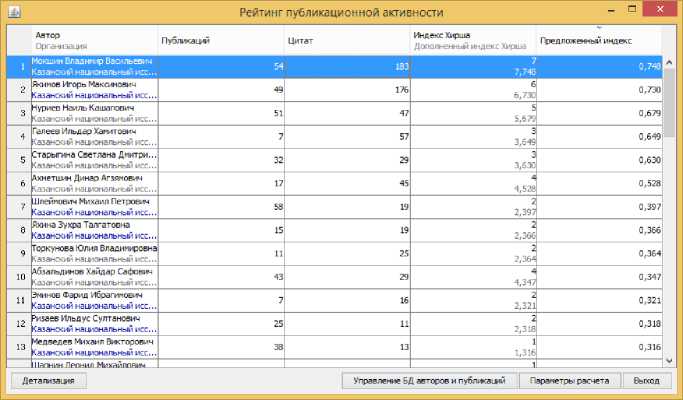Select author Старыгина Светлана Дмитри...
The image size is (683, 400).
tap(94, 155)
